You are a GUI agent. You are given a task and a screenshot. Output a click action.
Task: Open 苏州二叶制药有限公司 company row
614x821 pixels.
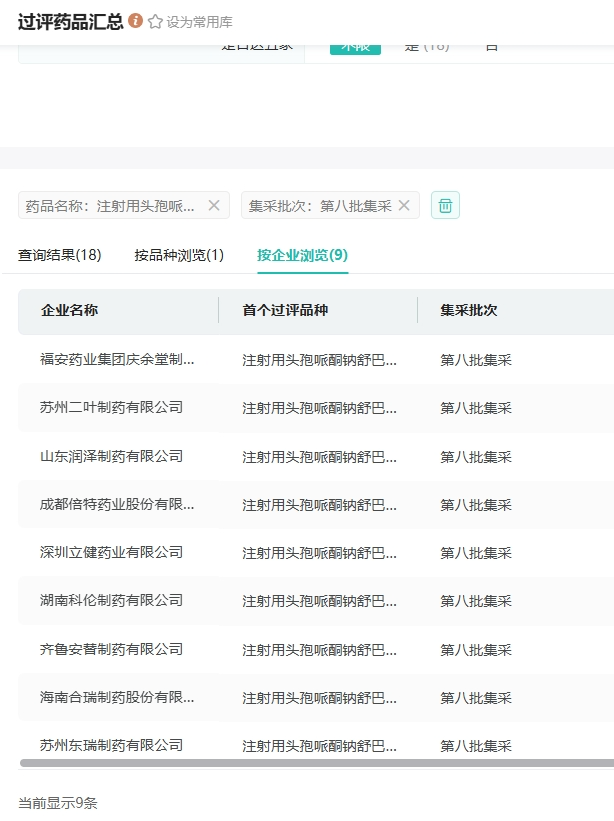112,407
